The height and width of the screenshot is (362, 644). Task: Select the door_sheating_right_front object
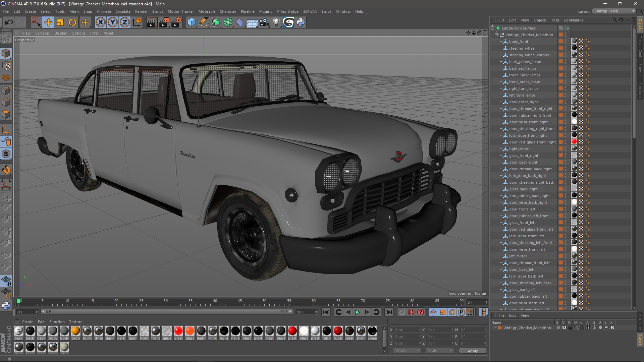[x=532, y=129]
